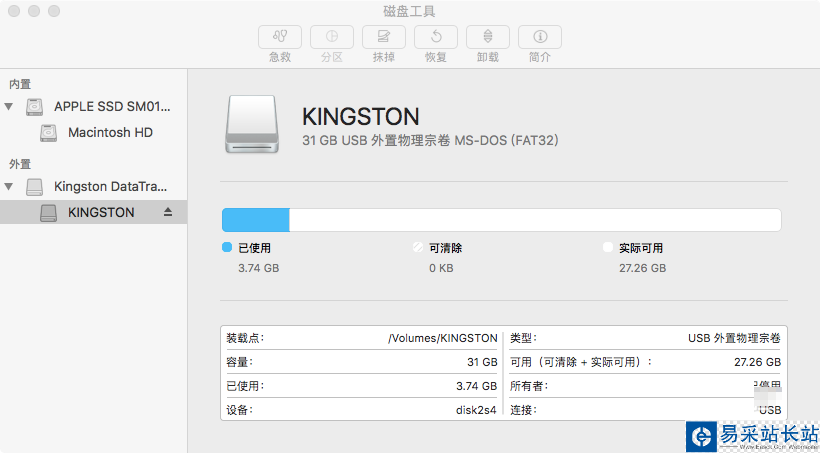Click the 磁盘工具 window title
Image resolution: width=820 pixels, height=453 pixels.
pyautogui.click(x=409, y=11)
